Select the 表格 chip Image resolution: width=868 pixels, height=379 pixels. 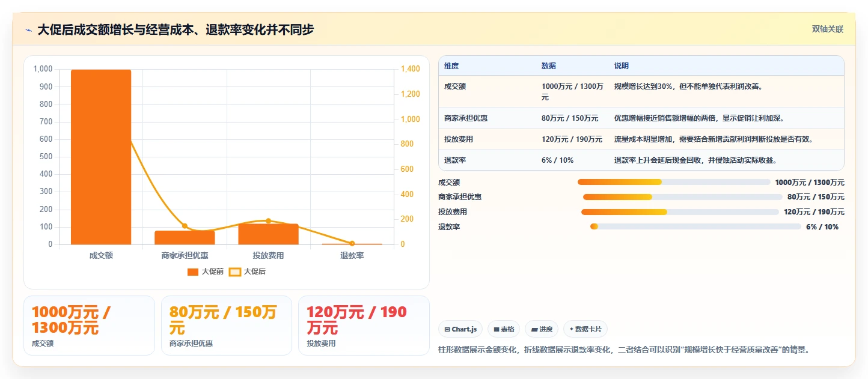coord(504,329)
